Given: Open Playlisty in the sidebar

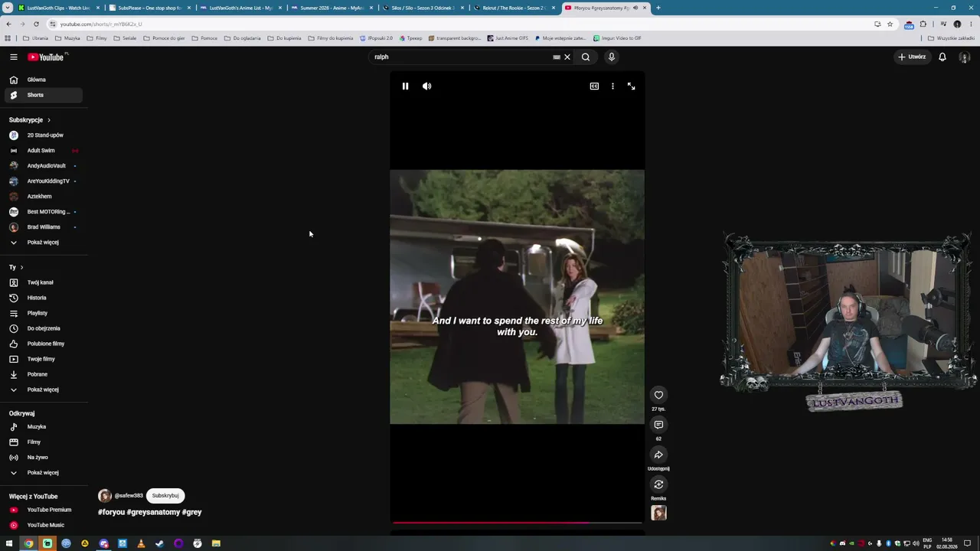Looking at the screenshot, I should pos(44,313).
